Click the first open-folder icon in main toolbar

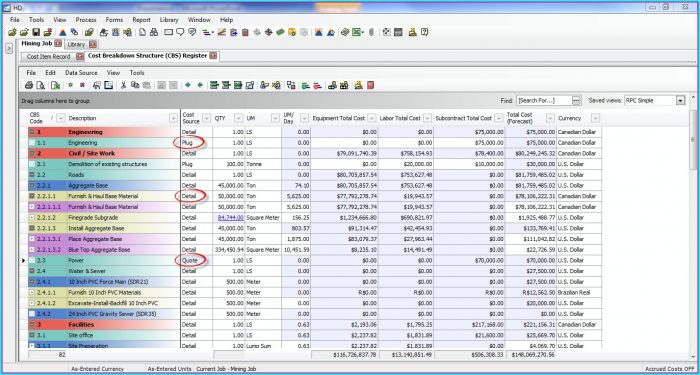point(12,32)
